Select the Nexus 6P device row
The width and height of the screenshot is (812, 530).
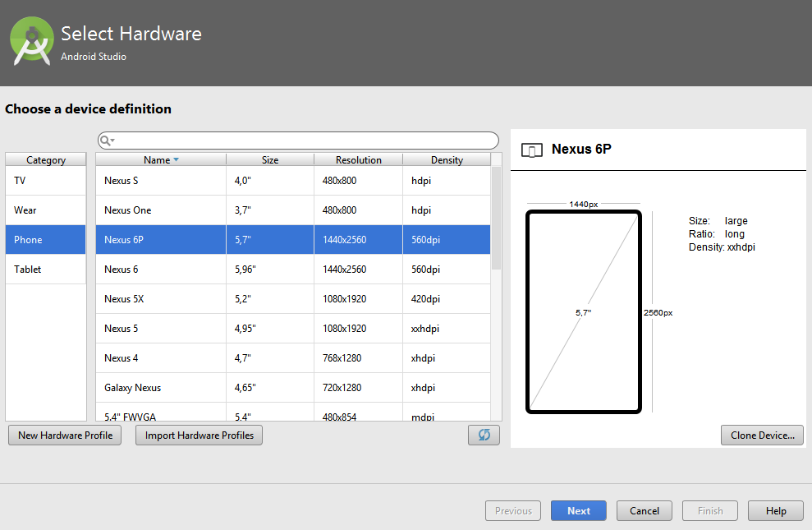[293, 239]
